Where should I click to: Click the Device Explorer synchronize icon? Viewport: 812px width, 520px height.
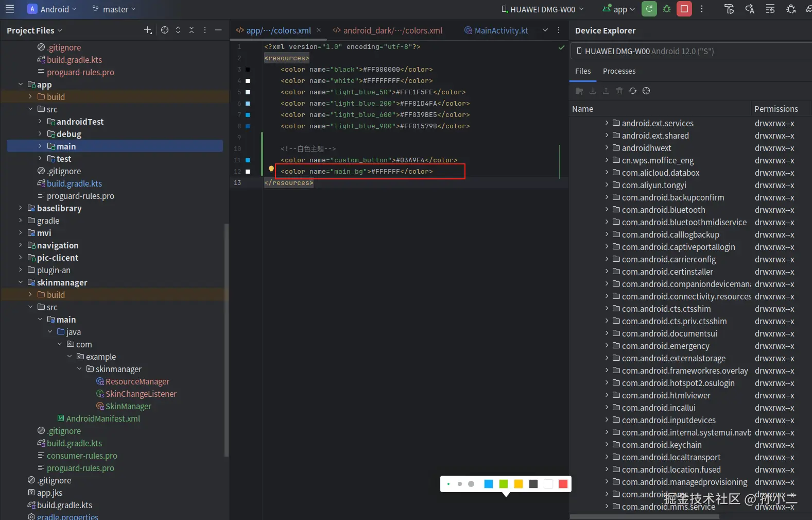pos(633,91)
